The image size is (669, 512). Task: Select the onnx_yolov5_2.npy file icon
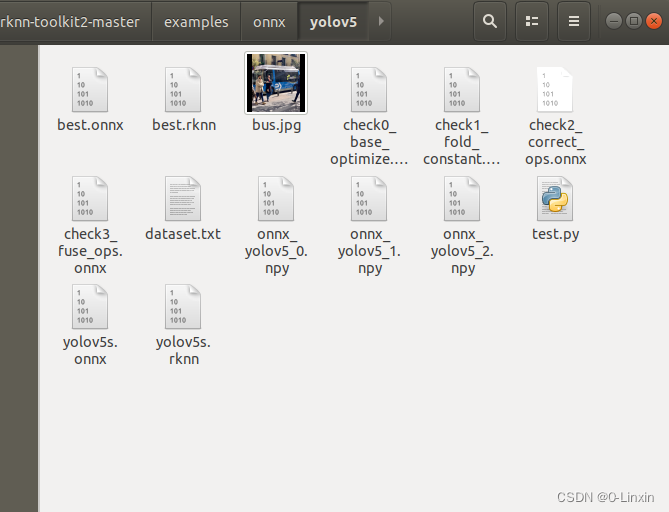click(462, 198)
